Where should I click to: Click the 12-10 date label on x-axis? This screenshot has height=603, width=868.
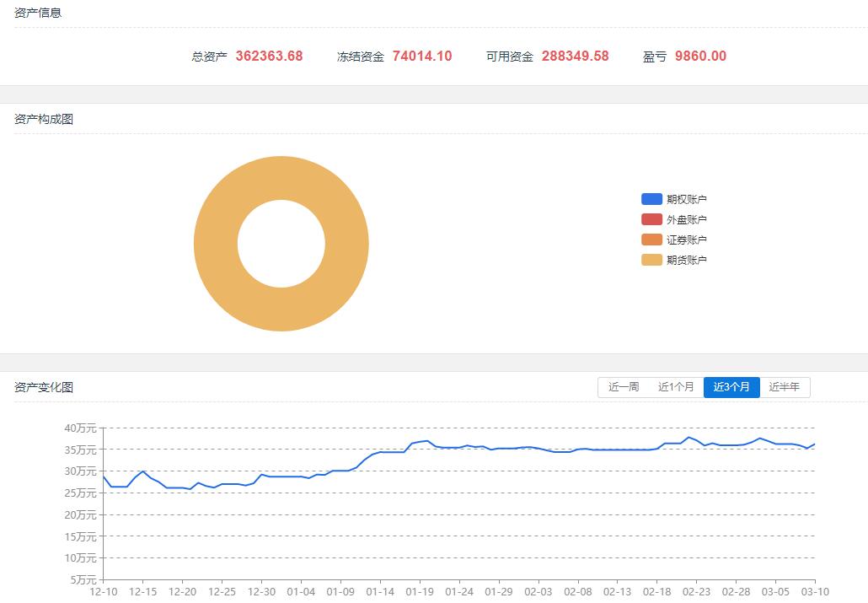[x=103, y=592]
